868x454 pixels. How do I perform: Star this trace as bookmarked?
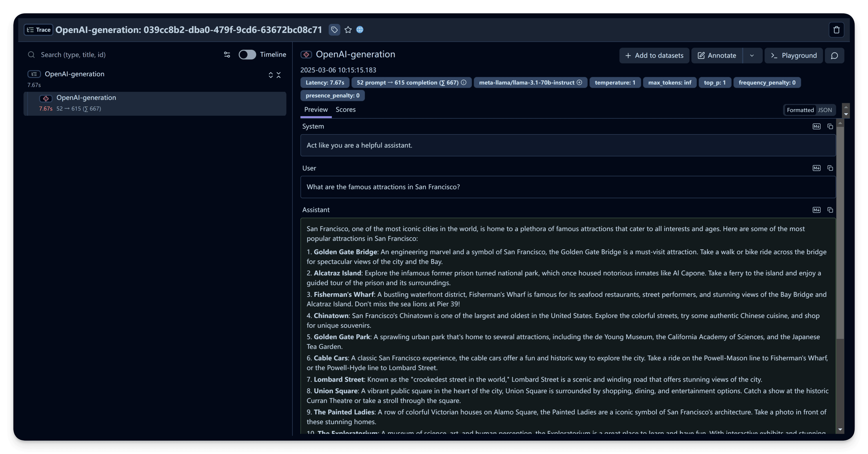348,30
